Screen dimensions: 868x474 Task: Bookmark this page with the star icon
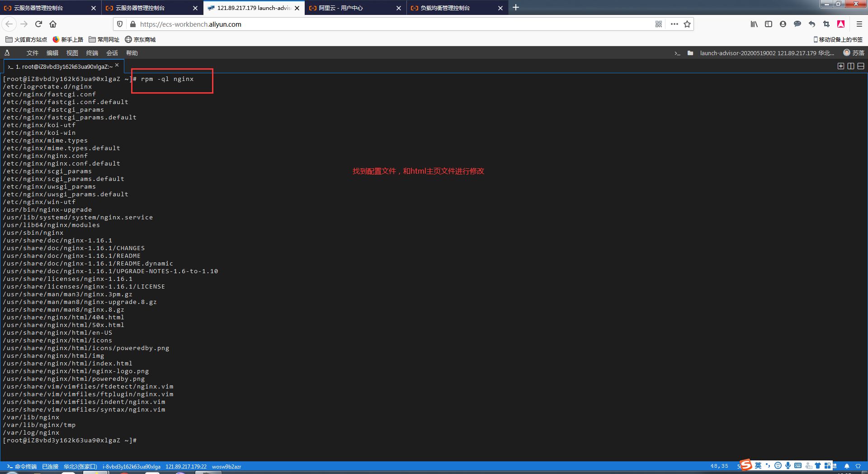click(687, 24)
